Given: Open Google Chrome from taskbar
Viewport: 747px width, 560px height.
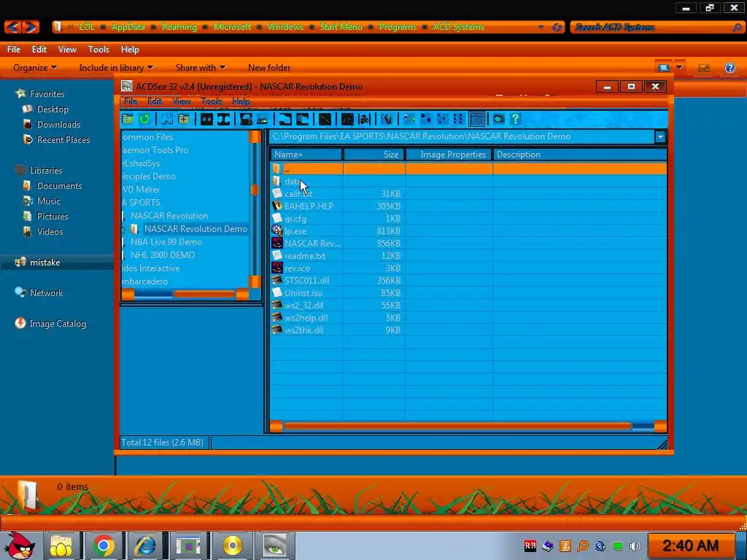Looking at the screenshot, I should [x=103, y=545].
